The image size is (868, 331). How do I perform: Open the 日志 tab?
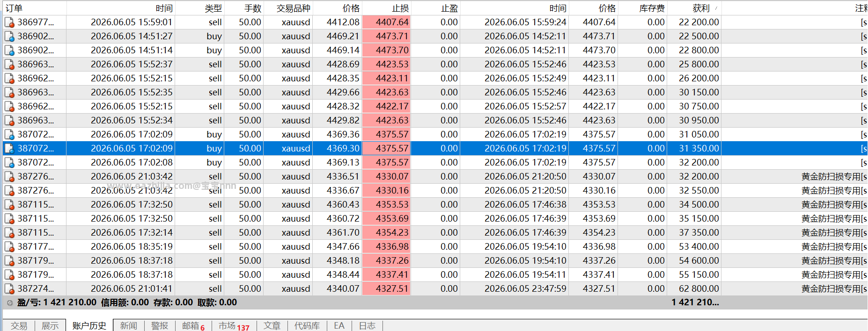(x=367, y=326)
